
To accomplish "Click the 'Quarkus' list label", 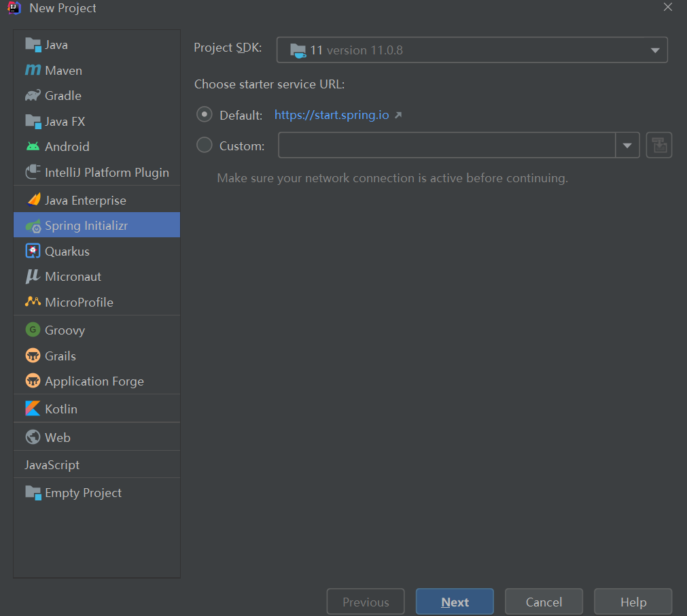I will pos(67,251).
